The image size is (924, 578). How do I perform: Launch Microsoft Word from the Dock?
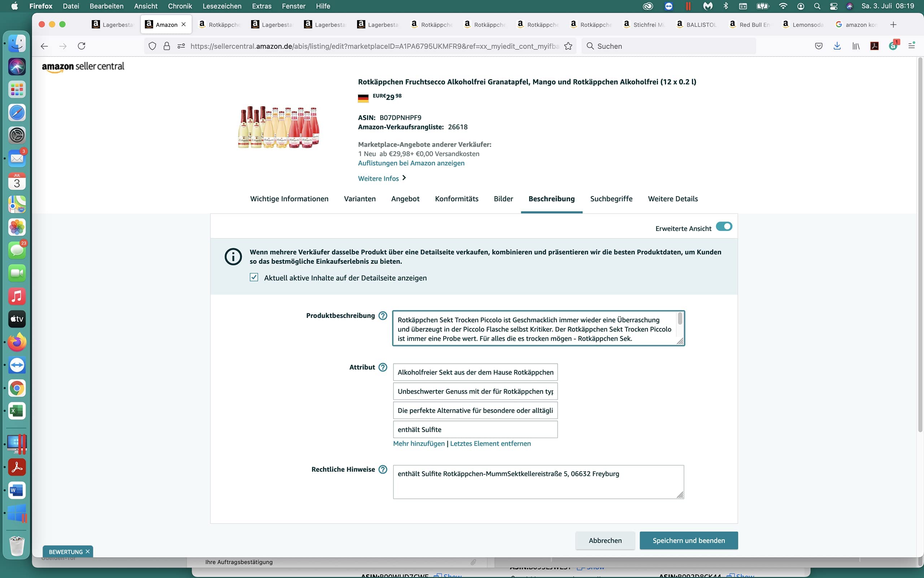(x=17, y=491)
